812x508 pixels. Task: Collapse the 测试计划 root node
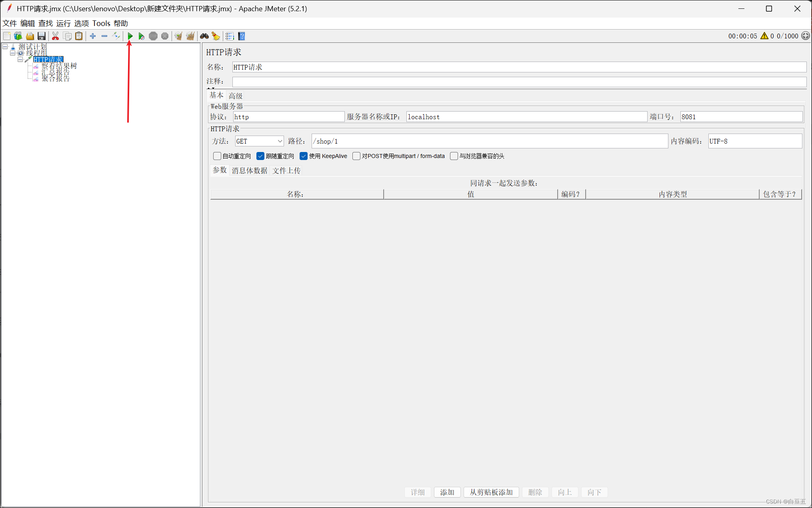click(x=5, y=47)
